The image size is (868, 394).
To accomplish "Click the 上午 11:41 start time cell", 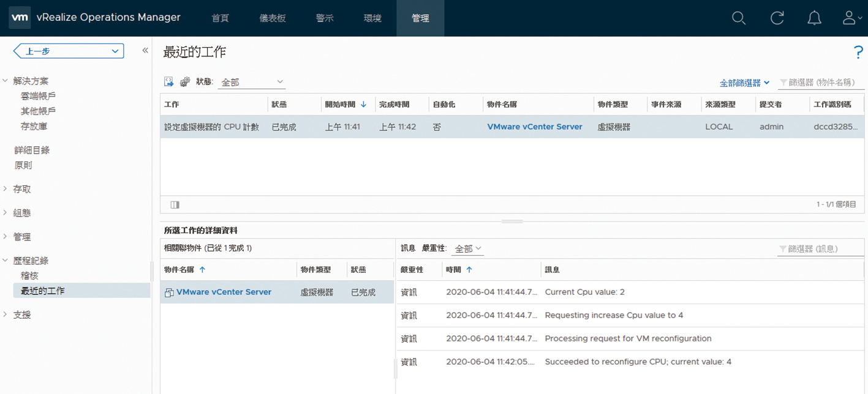I will coord(342,127).
